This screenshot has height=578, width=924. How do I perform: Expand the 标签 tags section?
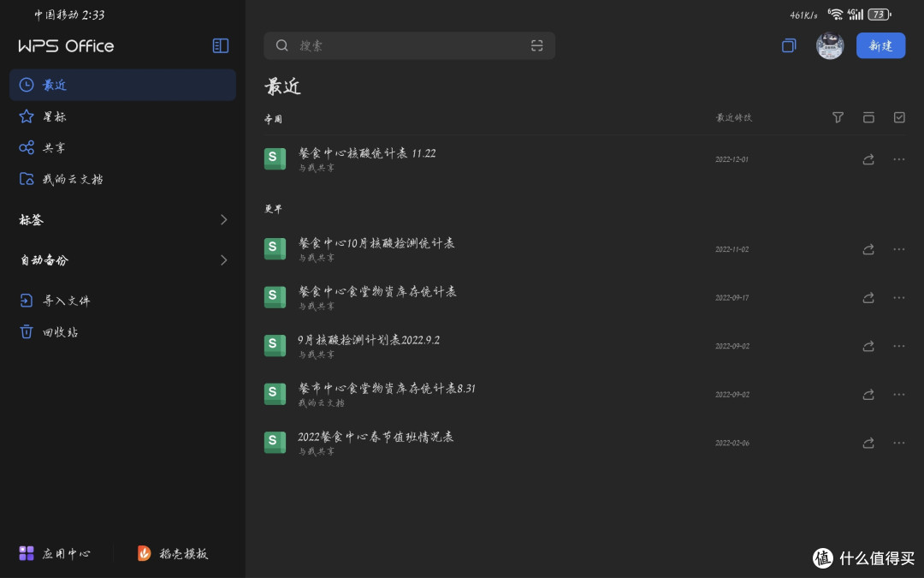[122, 219]
